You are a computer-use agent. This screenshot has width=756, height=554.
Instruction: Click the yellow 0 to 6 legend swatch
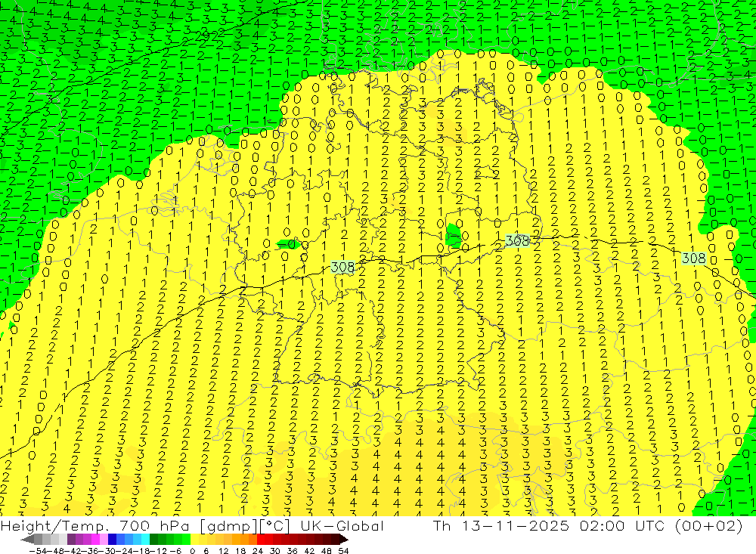(x=195, y=539)
